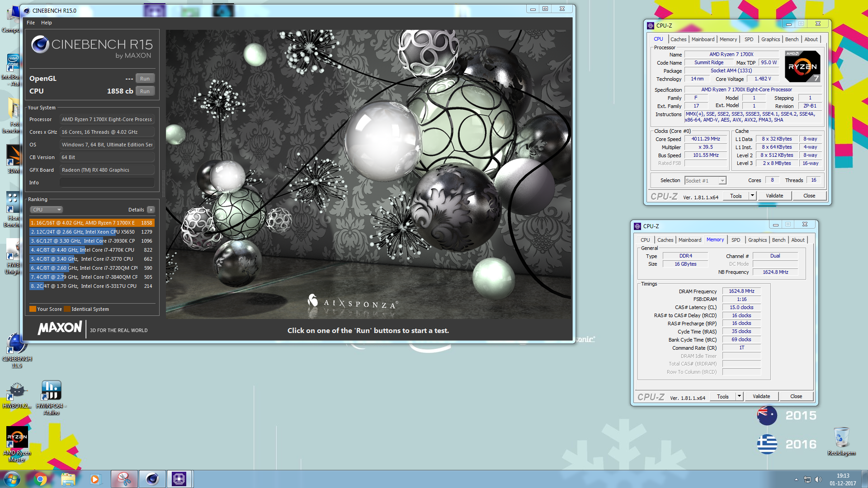Switch to Caches tab in top CPU-Z
The width and height of the screenshot is (868, 488).
(x=678, y=39)
